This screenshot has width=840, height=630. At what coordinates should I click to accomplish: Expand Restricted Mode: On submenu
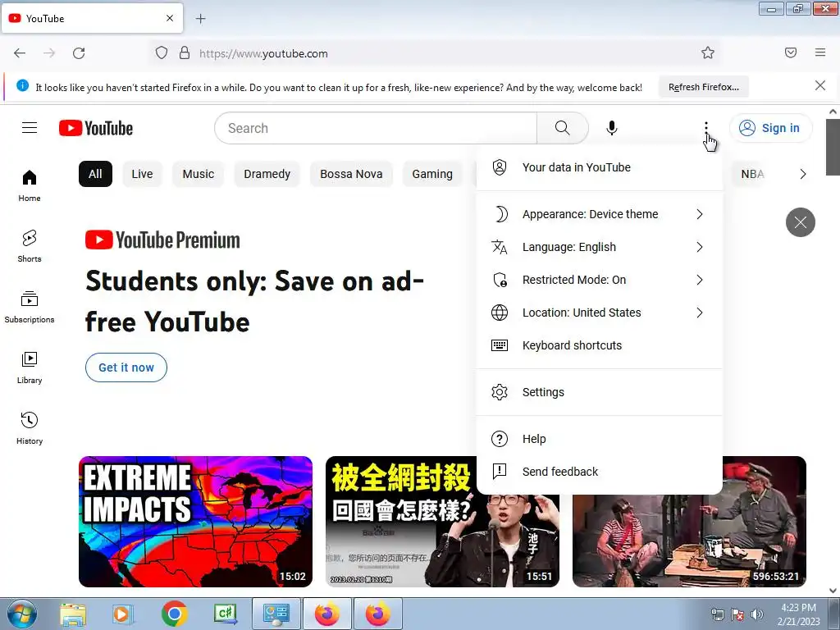click(599, 280)
